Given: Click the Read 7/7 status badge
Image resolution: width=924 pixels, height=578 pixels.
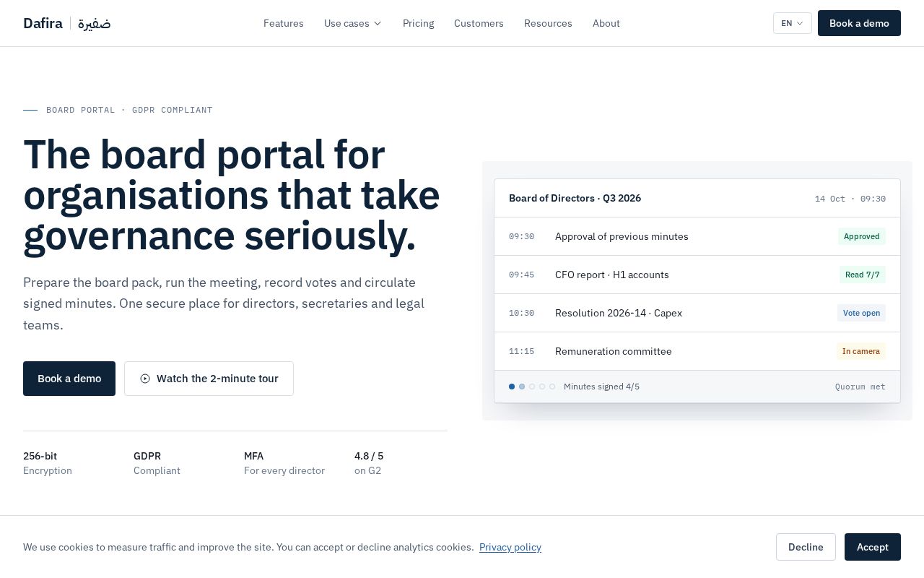Looking at the screenshot, I should tap(863, 275).
